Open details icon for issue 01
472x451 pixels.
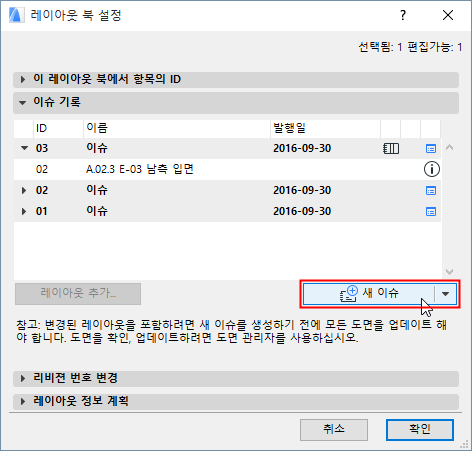(431, 212)
